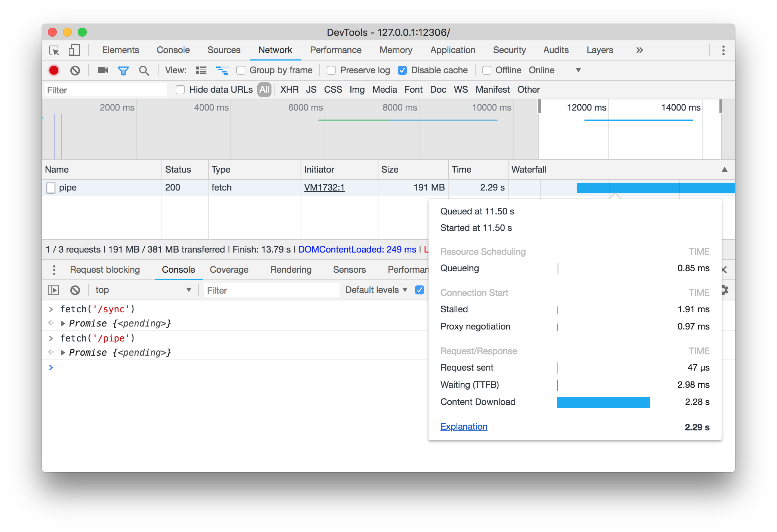This screenshot has width=777, height=532.
Task: Open the VM1732:1 initiator link
Action: coord(324,188)
